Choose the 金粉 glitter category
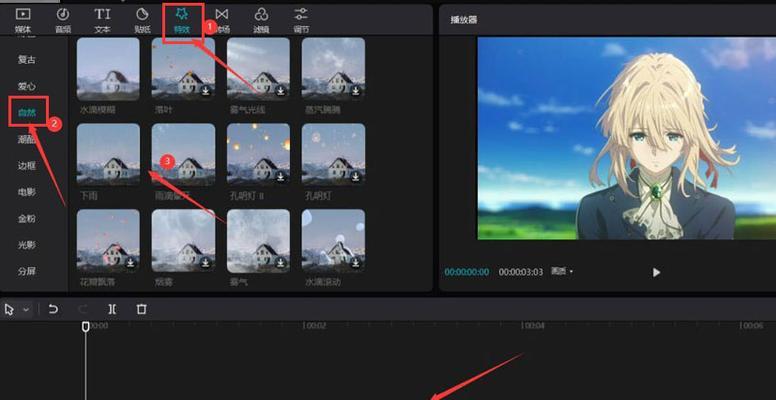This screenshot has width=776, height=400. 27,218
